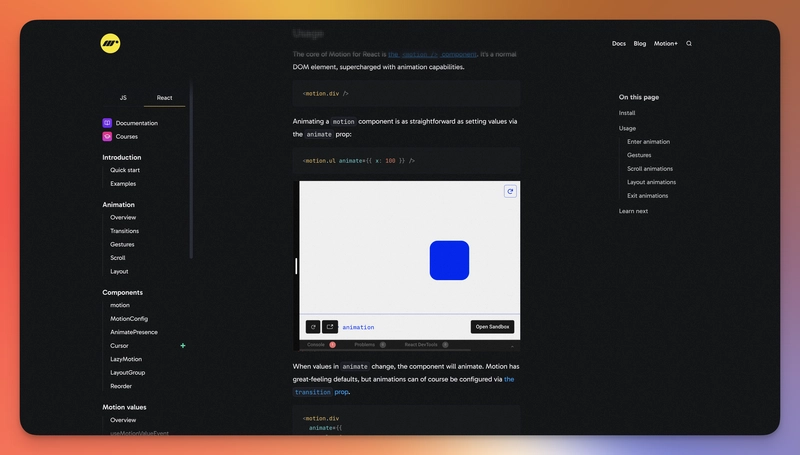Click the purple Documentation icon

click(x=107, y=123)
